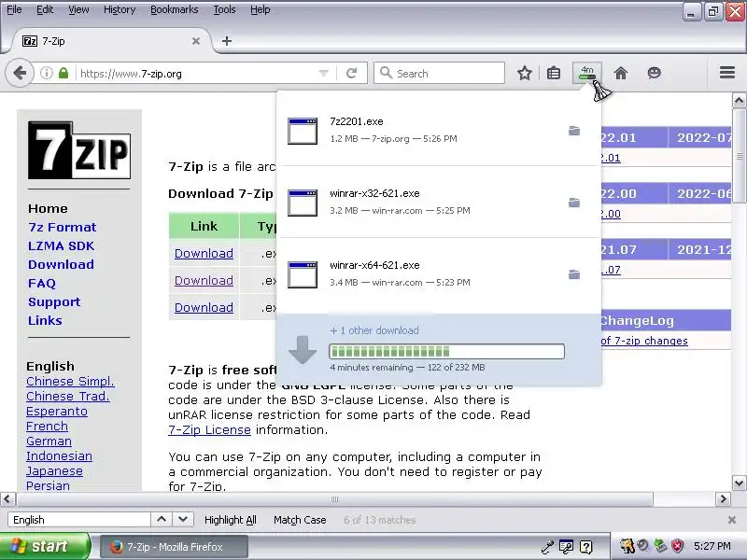
Task: Go back with the Back arrow button
Action: [x=20, y=74]
